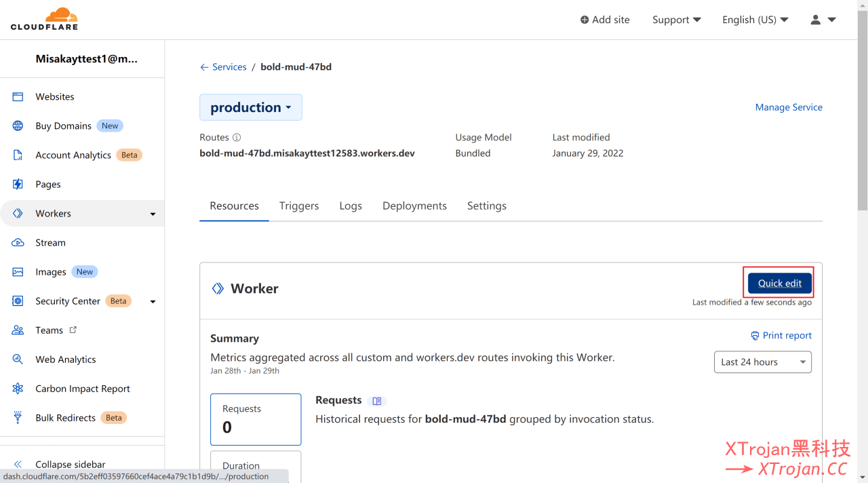This screenshot has width=868, height=483.
Task: Open the English (US) language menu
Action: 755,20
